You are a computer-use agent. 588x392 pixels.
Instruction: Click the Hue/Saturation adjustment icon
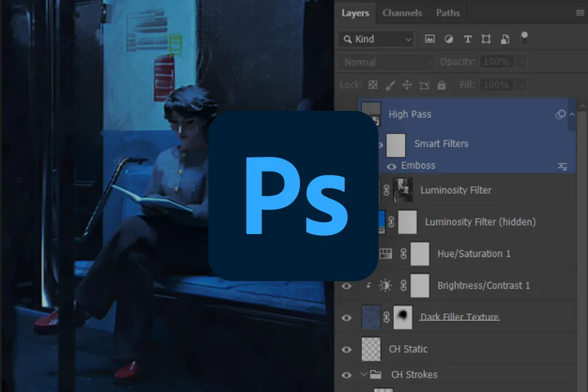tap(385, 254)
